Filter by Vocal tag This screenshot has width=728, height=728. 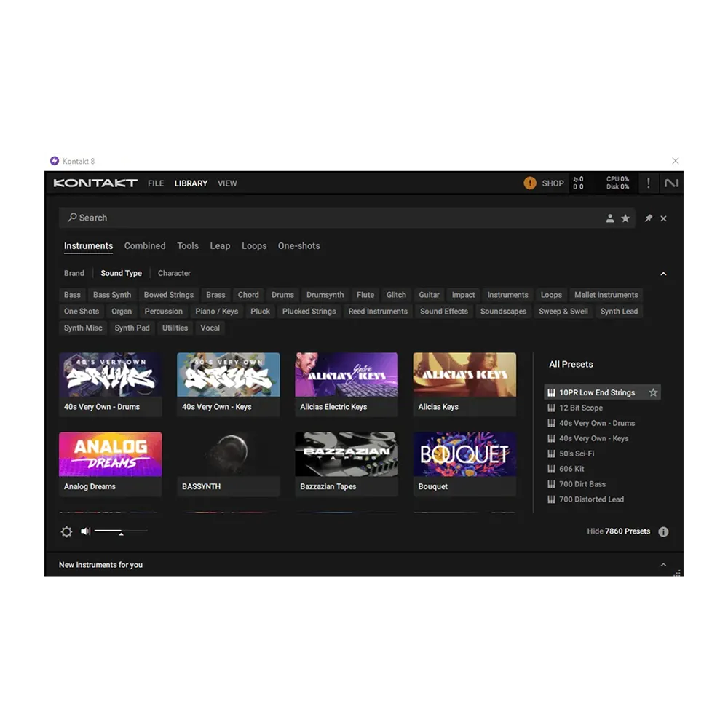tap(210, 328)
